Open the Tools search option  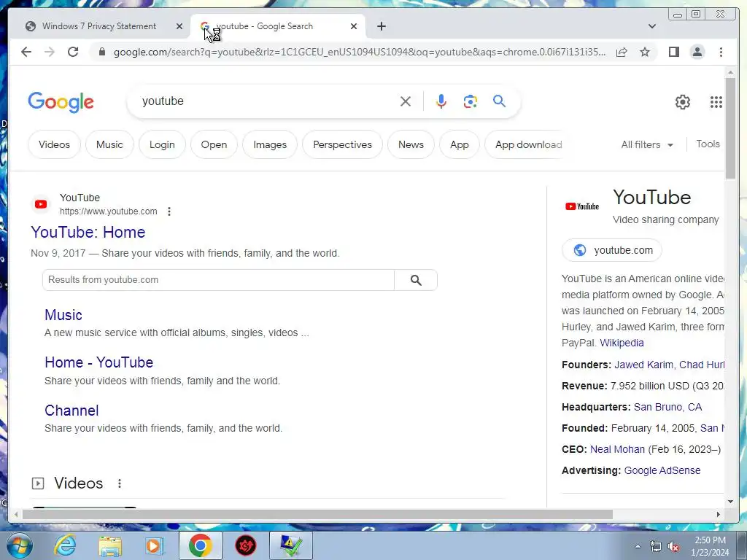(708, 144)
